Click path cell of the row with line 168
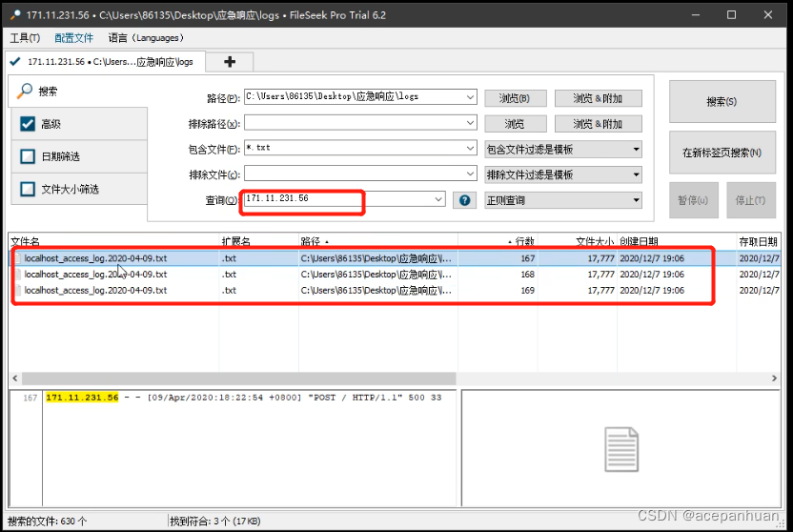This screenshot has width=793, height=532. 376,274
